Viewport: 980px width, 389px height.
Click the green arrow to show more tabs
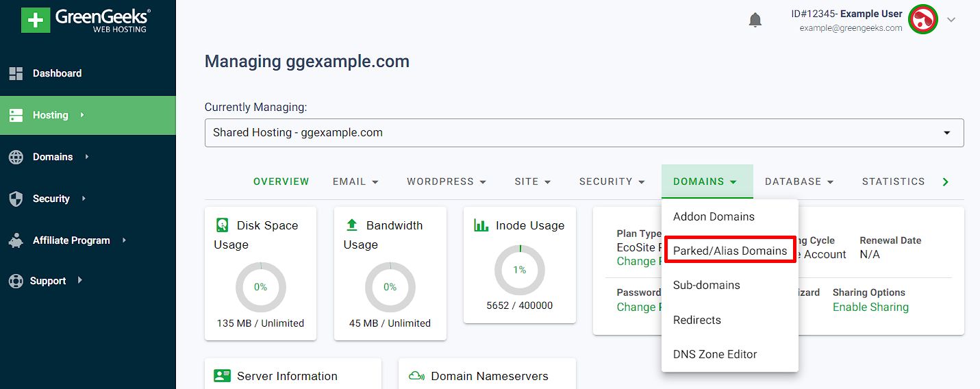click(x=946, y=181)
